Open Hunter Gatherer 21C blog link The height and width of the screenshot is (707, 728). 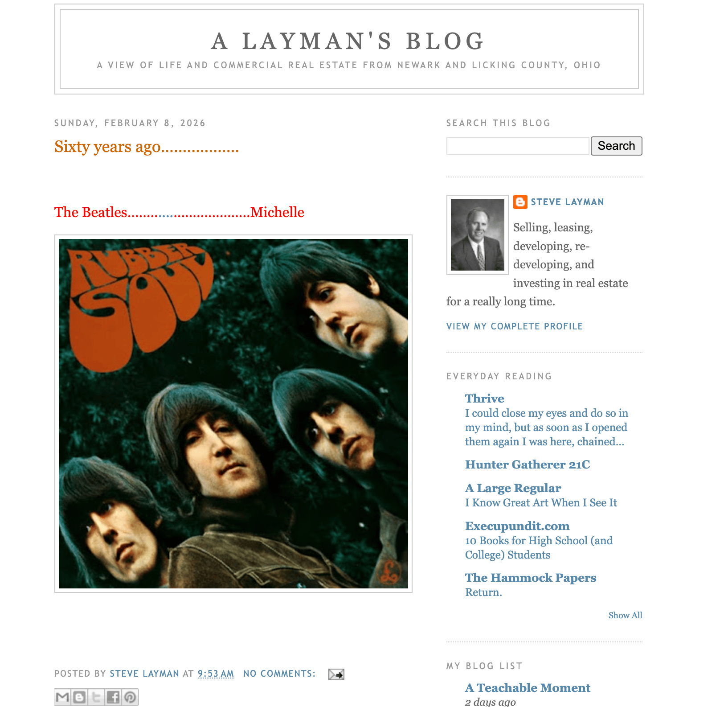tap(528, 464)
